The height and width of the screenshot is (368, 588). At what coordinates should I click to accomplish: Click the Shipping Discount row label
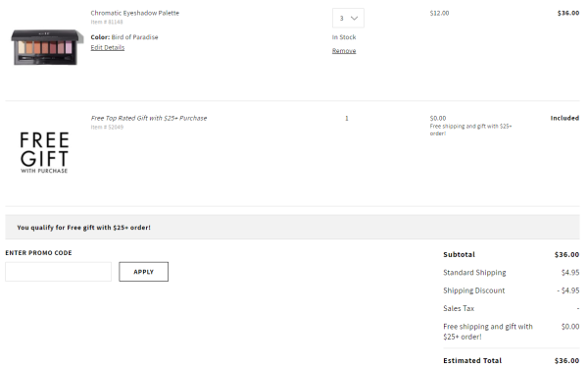pyautogui.click(x=474, y=290)
